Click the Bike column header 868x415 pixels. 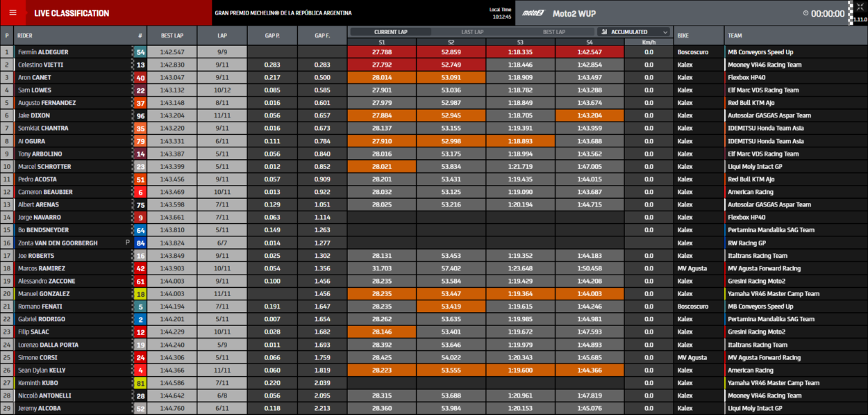699,35
